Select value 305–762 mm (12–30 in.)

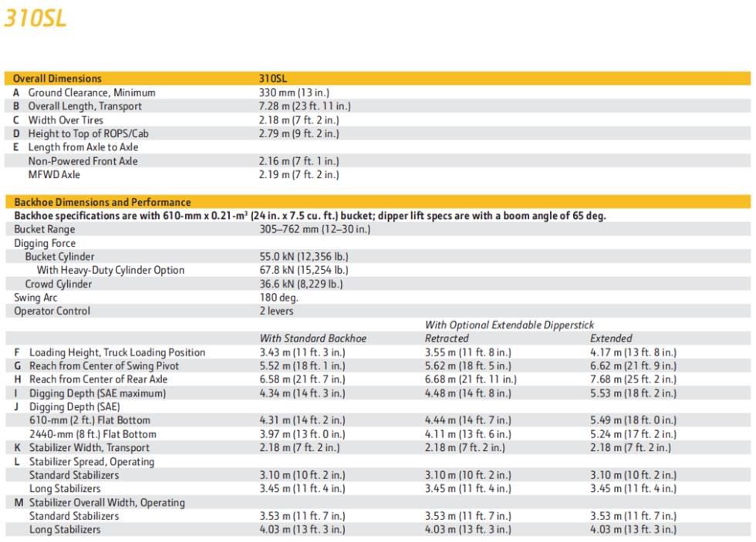click(315, 229)
